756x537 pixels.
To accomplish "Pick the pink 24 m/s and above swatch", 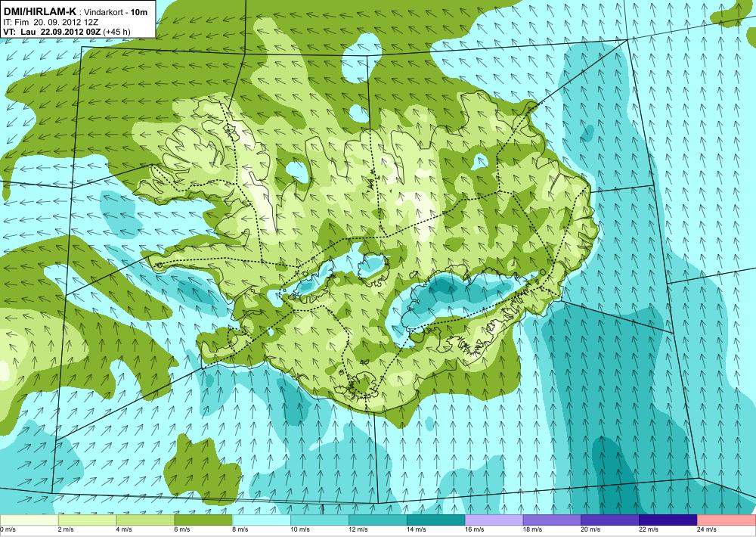I will pyautogui.click(x=727, y=520).
